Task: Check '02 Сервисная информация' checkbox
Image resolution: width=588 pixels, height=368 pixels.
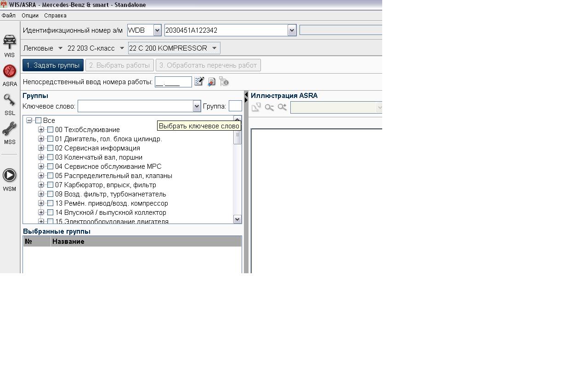Action: click(x=51, y=148)
